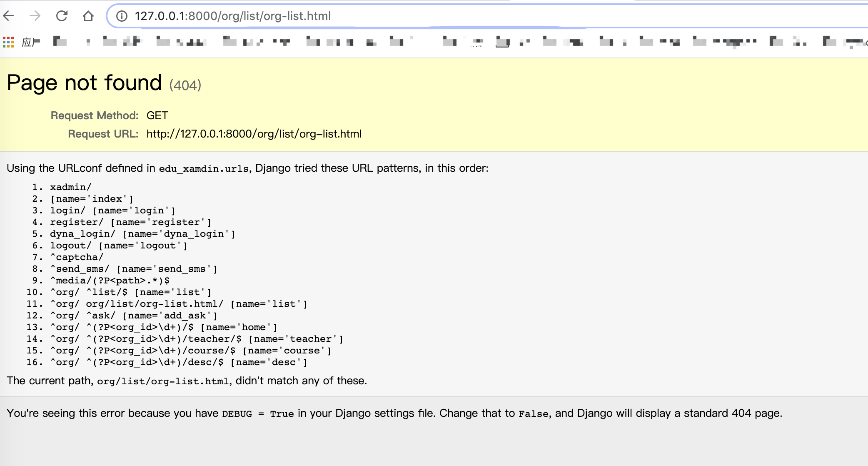Image resolution: width=868 pixels, height=466 pixels.
Task: View site information icon in address bar
Action: tap(122, 16)
